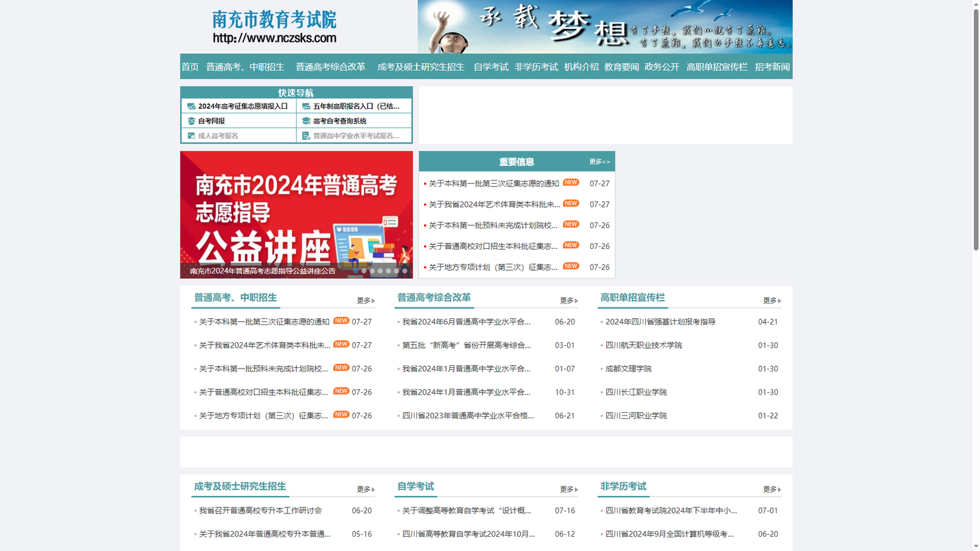
Task: Open the 四川航天职业技术学院 link
Action: 644,346
